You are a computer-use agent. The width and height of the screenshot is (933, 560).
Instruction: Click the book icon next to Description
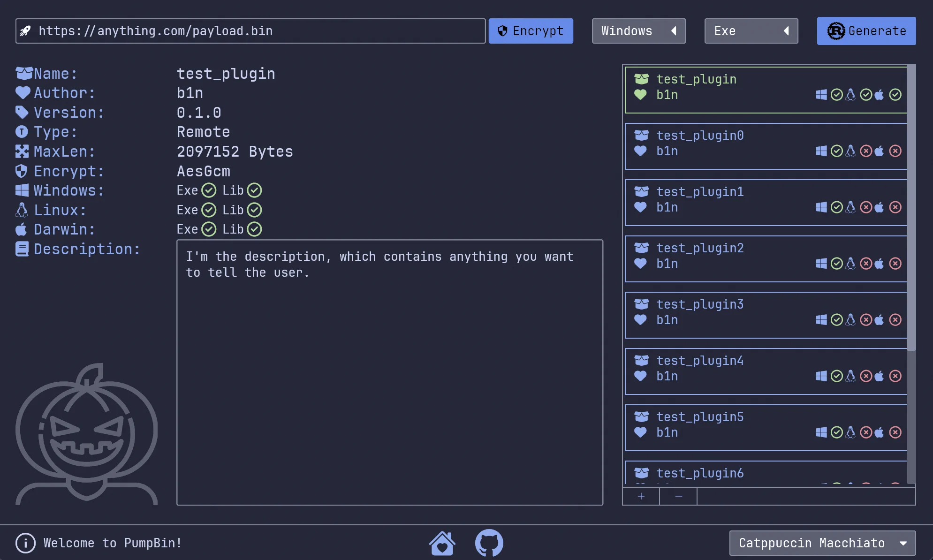22,249
